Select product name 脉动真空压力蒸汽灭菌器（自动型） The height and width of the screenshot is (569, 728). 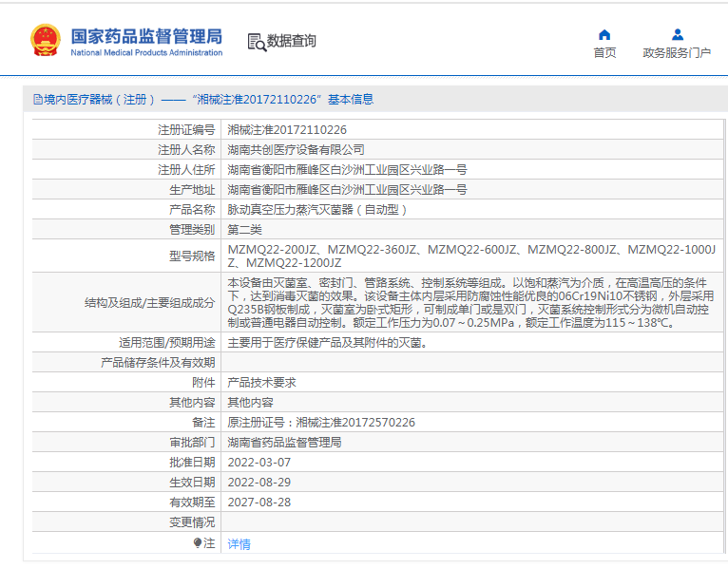pyautogui.click(x=318, y=209)
